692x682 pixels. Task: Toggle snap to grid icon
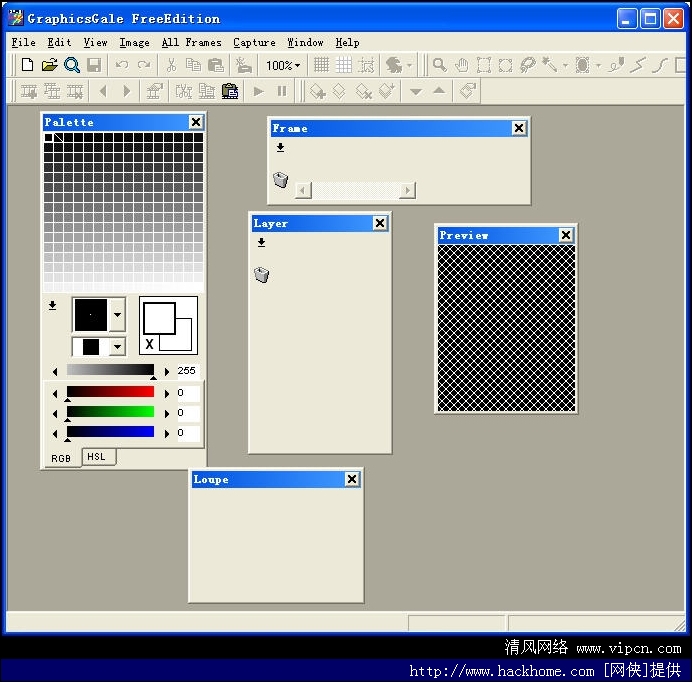[x=366, y=65]
